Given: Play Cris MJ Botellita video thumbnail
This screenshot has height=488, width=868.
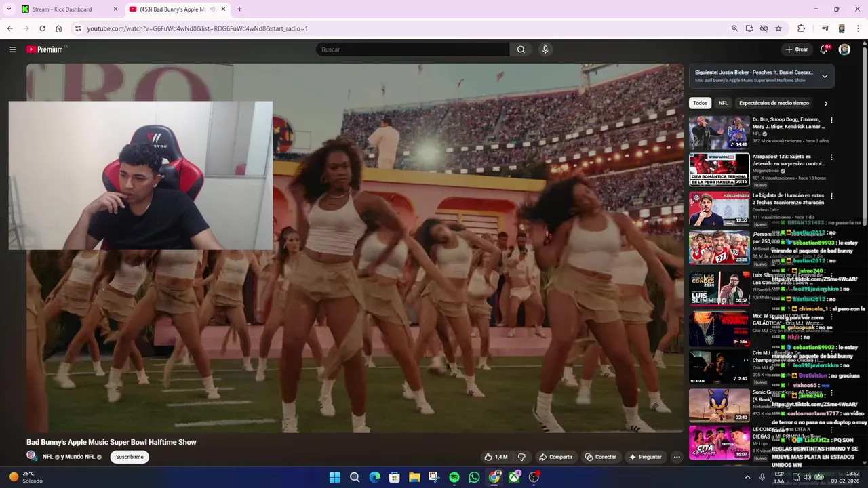Looking at the screenshot, I should pos(719,367).
